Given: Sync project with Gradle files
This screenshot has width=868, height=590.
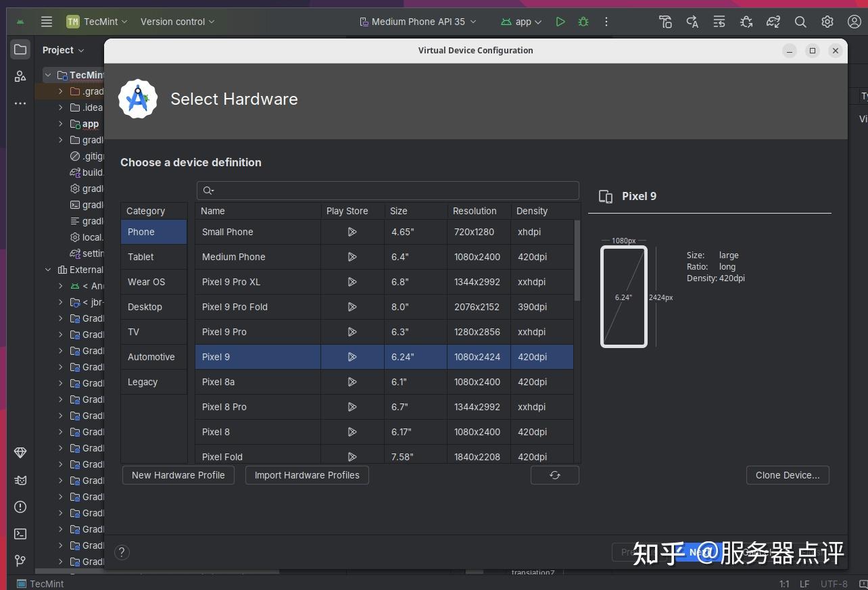Looking at the screenshot, I should (x=773, y=22).
